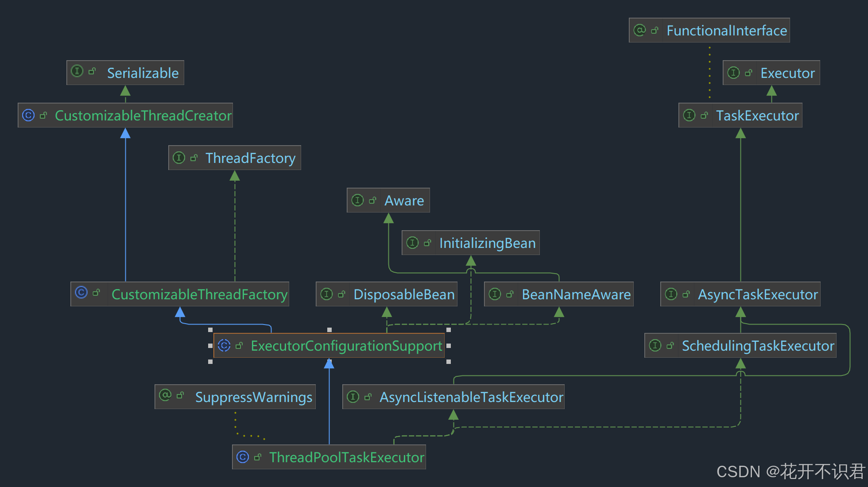Viewport: 868px width, 487px height.
Task: Select the InitializingBean interface label
Action: click(x=487, y=243)
